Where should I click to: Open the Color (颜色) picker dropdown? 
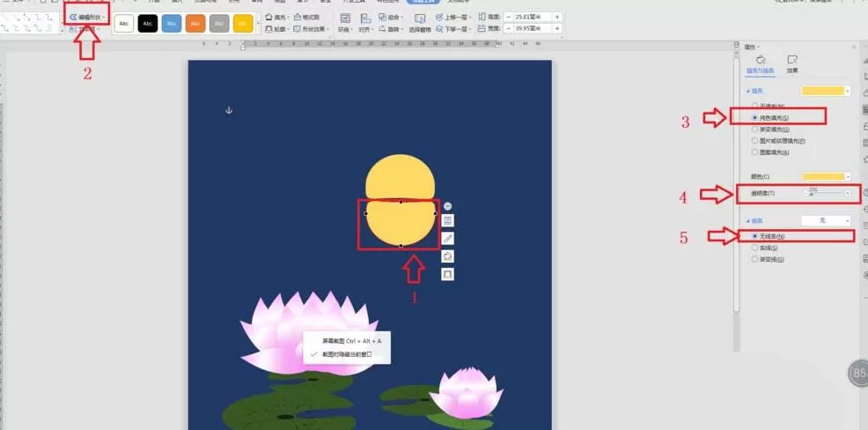(x=826, y=177)
